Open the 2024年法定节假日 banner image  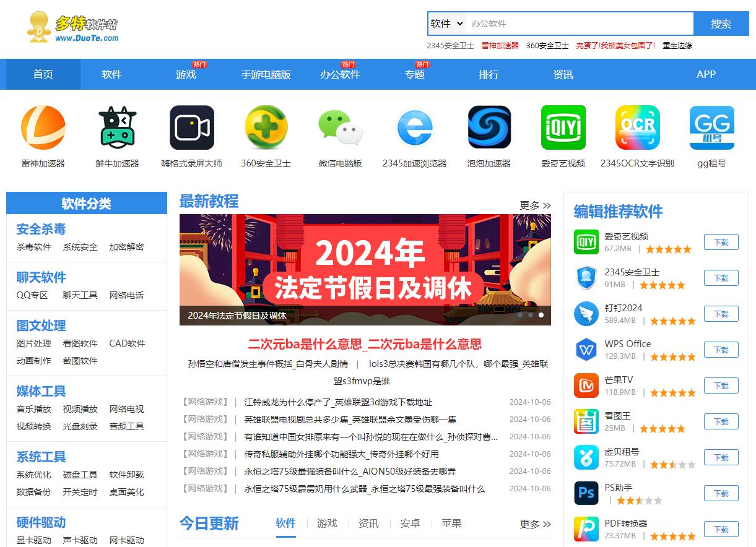coord(365,270)
